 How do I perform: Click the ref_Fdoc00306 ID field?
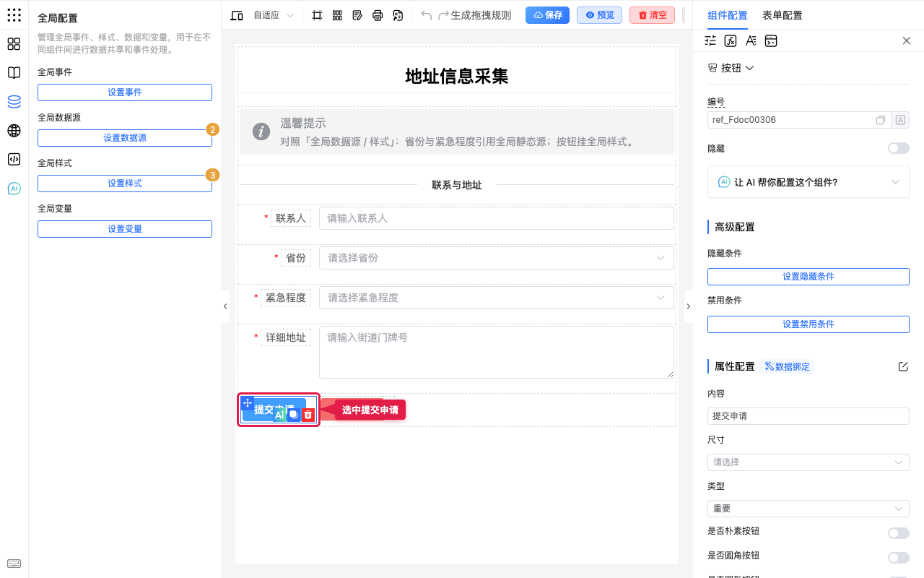click(x=799, y=120)
